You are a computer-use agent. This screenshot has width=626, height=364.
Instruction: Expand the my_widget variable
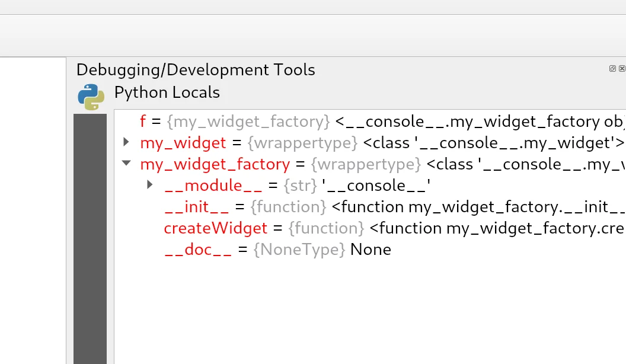(126, 142)
